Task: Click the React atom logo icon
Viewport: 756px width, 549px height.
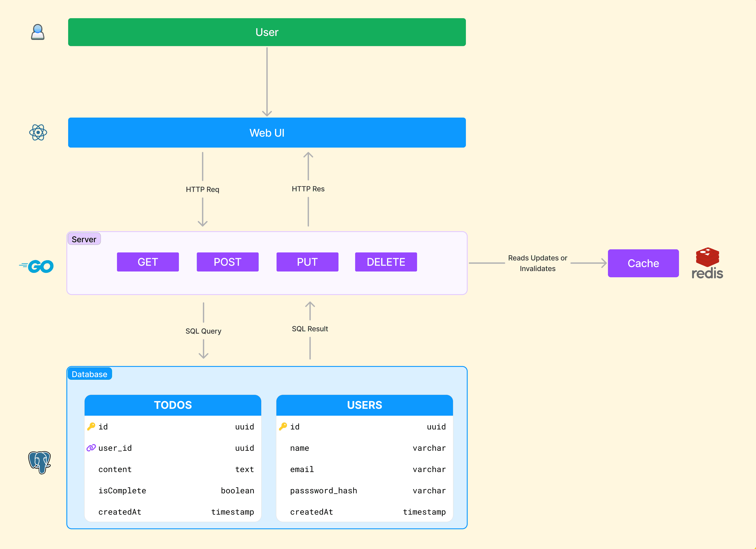Action: tap(38, 133)
